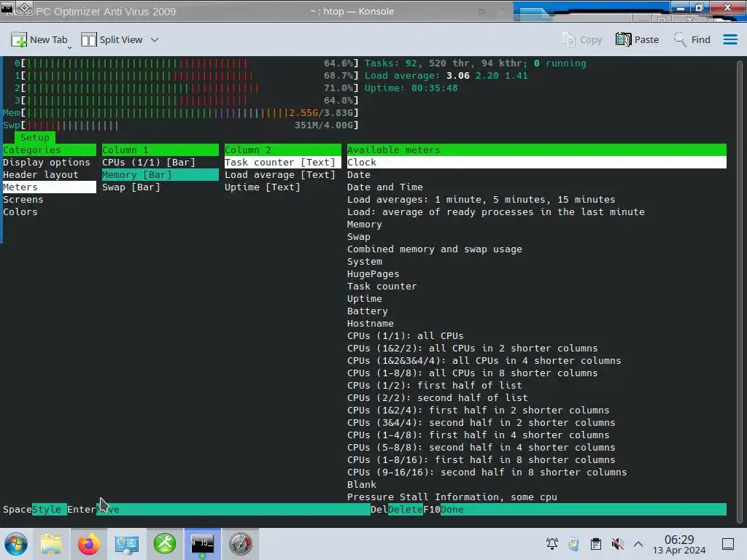The image size is (747, 560).
Task: Click the Setup tab header
Action: pyautogui.click(x=35, y=138)
